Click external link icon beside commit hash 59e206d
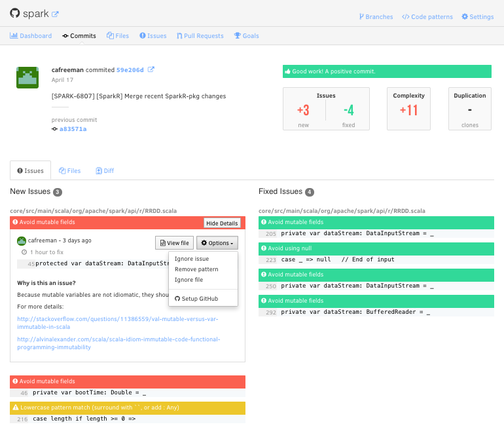The width and height of the screenshot is (504, 437). (x=151, y=69)
